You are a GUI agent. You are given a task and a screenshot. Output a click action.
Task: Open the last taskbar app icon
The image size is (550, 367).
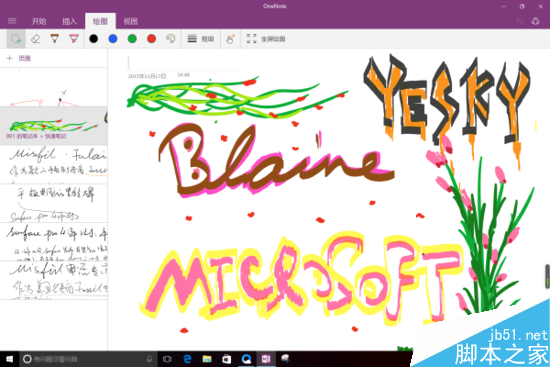click(286, 359)
